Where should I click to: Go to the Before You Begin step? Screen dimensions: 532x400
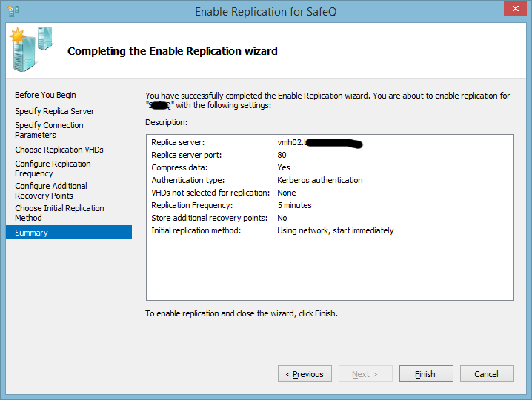click(x=45, y=95)
